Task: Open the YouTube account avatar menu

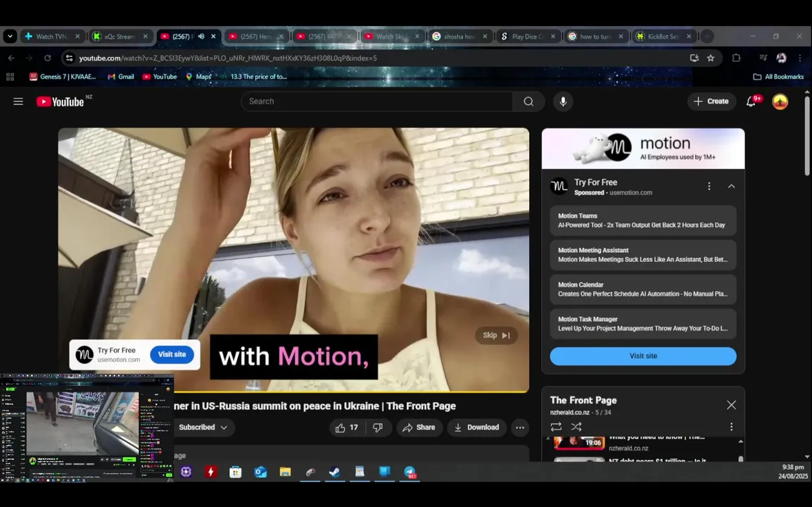Action: pos(780,101)
